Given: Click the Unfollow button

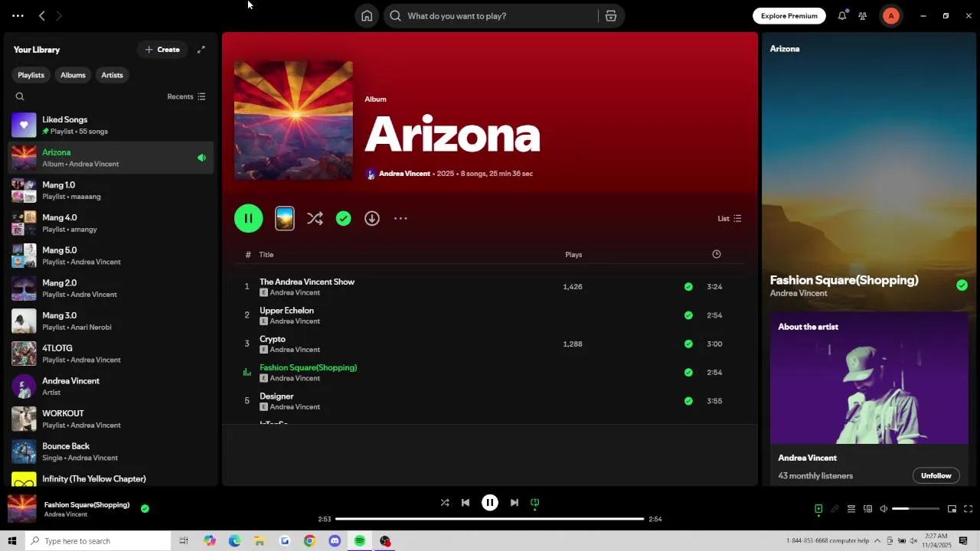Looking at the screenshot, I should 936,476.
